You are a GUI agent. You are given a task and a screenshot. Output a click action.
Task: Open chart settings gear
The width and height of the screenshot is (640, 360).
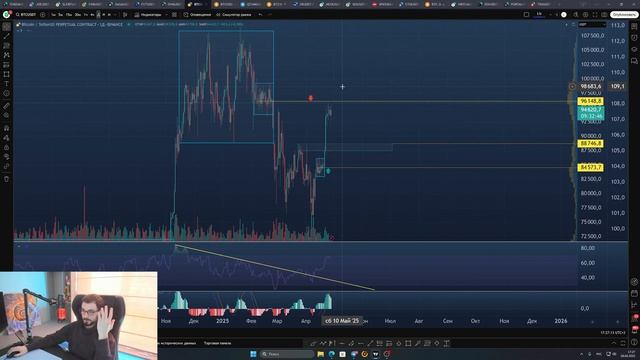pos(585,15)
